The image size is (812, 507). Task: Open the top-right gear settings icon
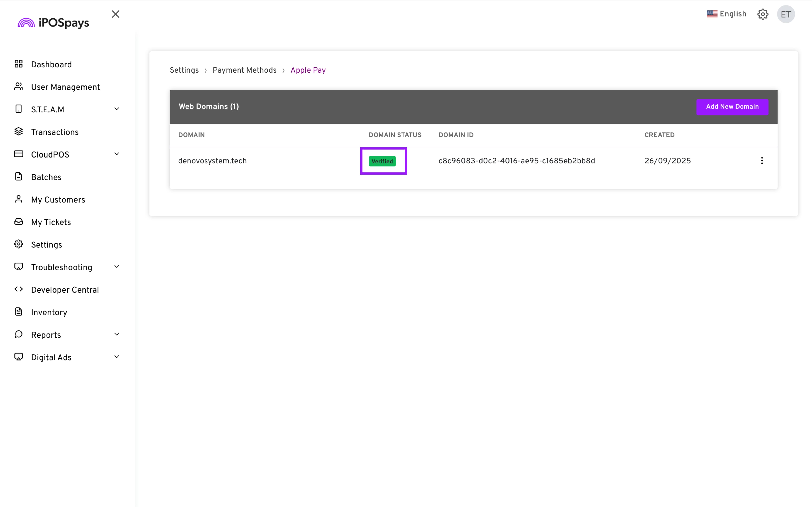763,14
